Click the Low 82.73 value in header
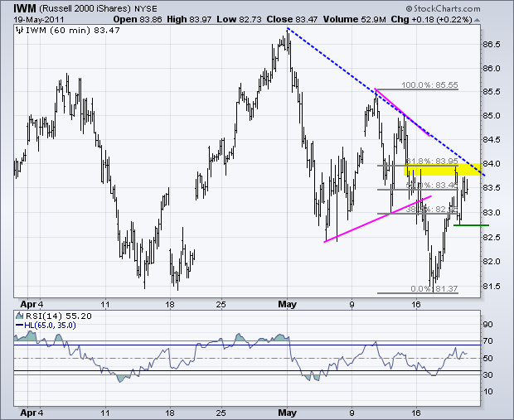This screenshot has height=420, width=514. [239, 19]
